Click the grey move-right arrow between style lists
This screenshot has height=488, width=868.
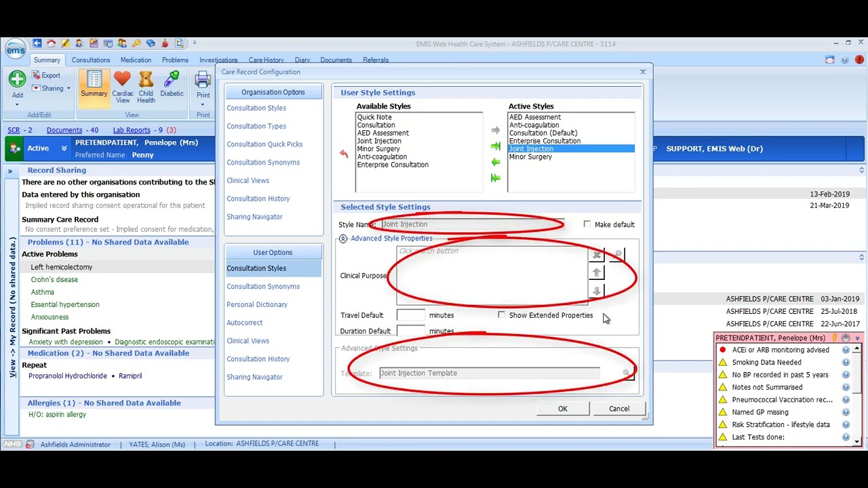pyautogui.click(x=496, y=130)
